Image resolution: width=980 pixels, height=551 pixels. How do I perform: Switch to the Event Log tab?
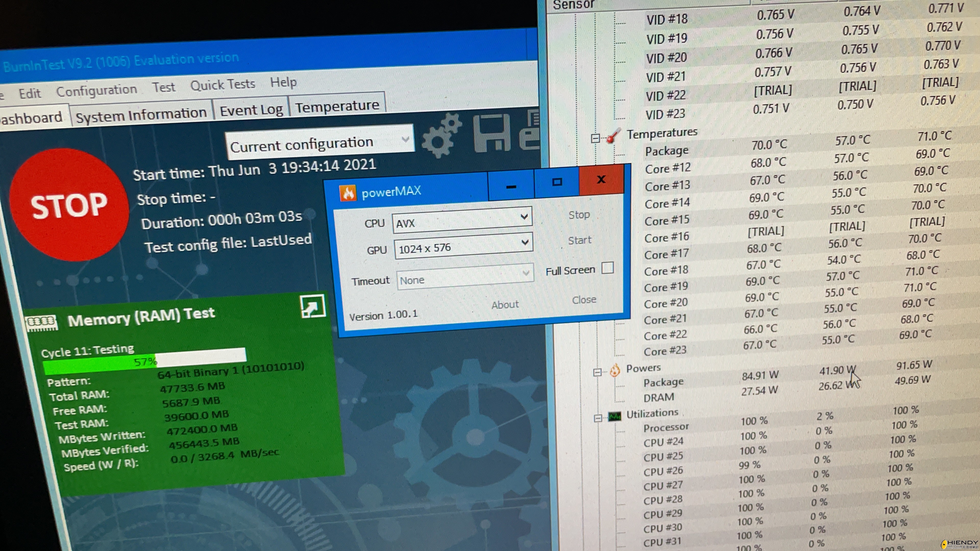(251, 111)
